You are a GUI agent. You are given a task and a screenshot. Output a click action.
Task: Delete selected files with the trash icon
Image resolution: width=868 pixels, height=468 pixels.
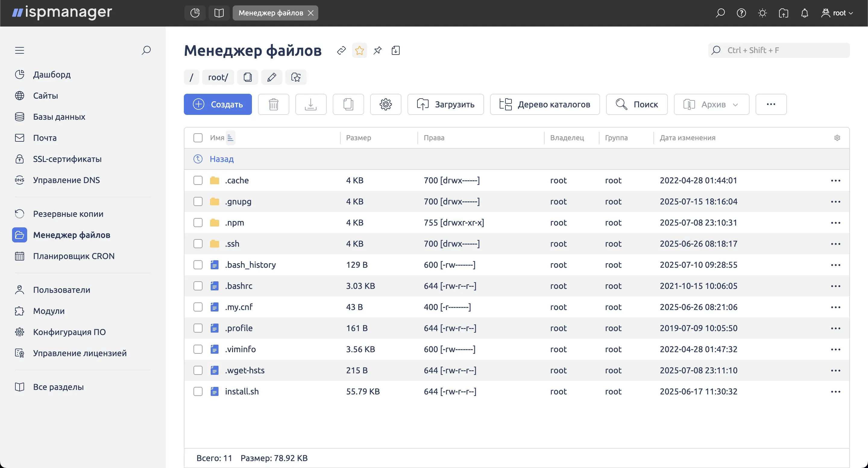pos(273,104)
